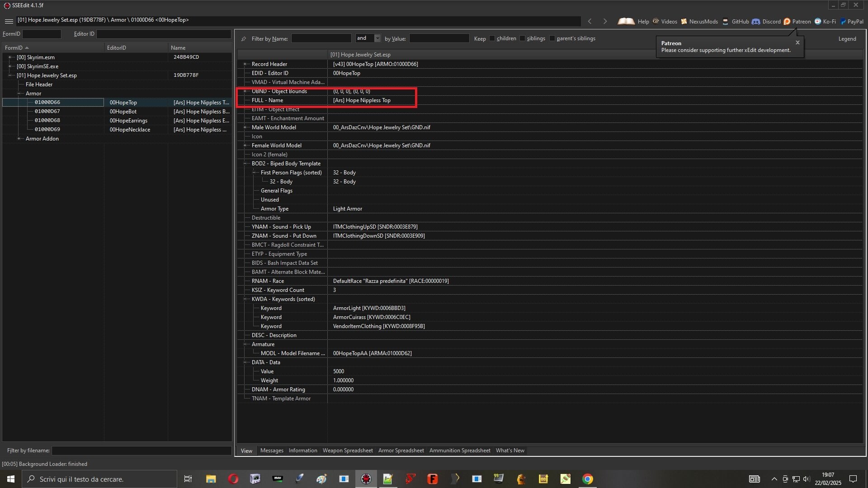Open the red F app in the taskbar
Screen dimensions: 868x488
coord(432,479)
